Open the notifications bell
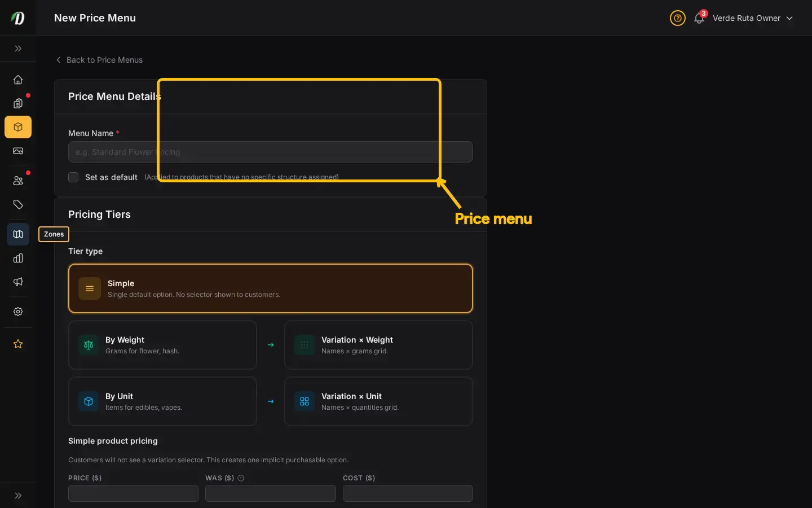The height and width of the screenshot is (508, 812). [x=699, y=18]
